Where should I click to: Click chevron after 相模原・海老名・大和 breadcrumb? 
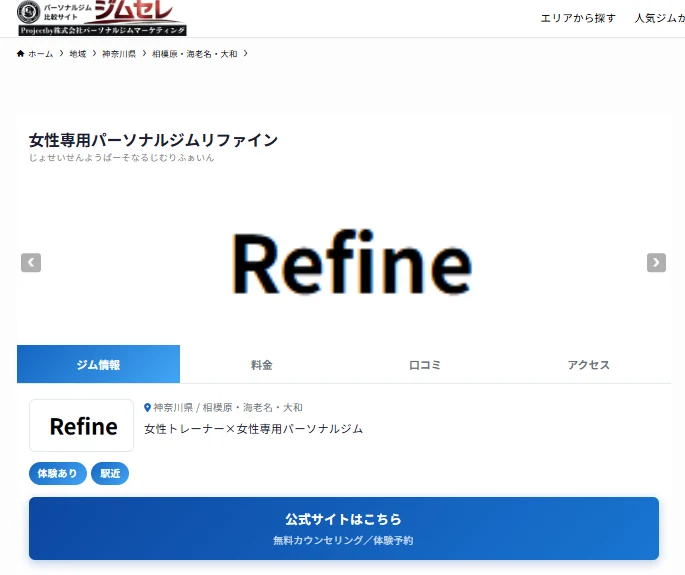246,53
